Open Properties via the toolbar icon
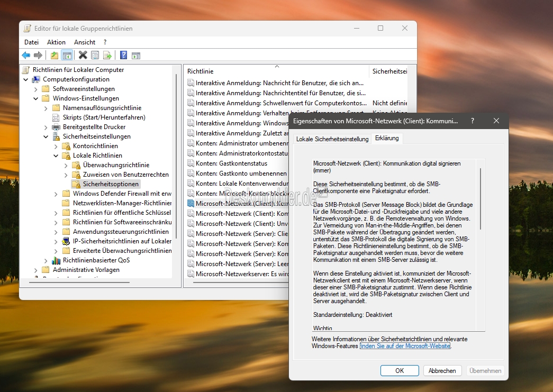This screenshot has width=553, height=392. coord(95,56)
